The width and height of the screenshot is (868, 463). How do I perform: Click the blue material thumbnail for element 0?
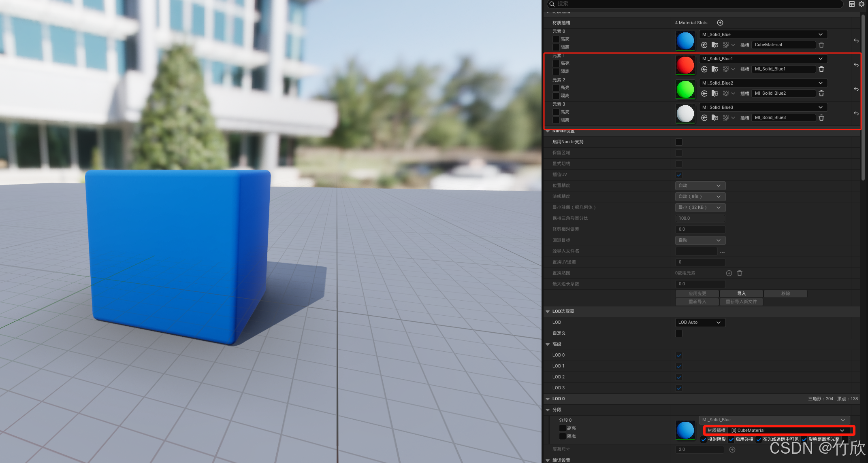(x=685, y=41)
